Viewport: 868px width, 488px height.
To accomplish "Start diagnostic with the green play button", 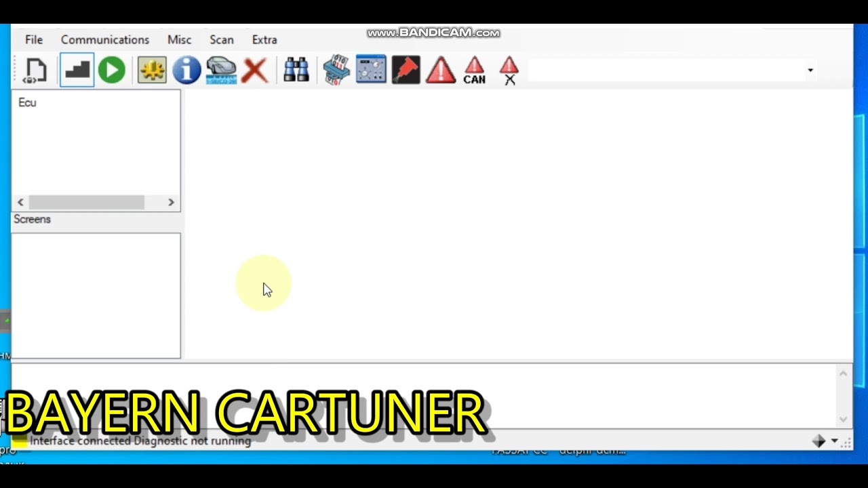I will click(x=112, y=70).
